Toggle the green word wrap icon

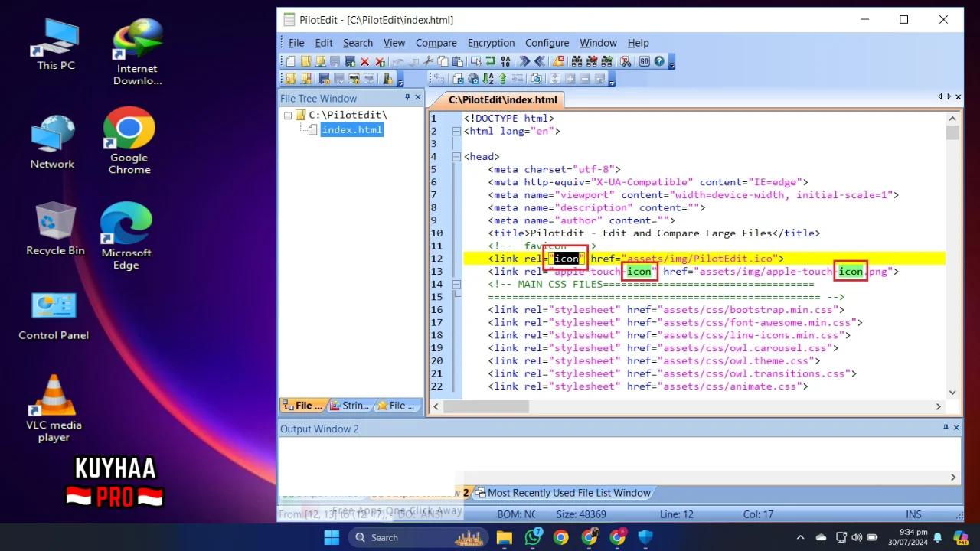point(491,61)
